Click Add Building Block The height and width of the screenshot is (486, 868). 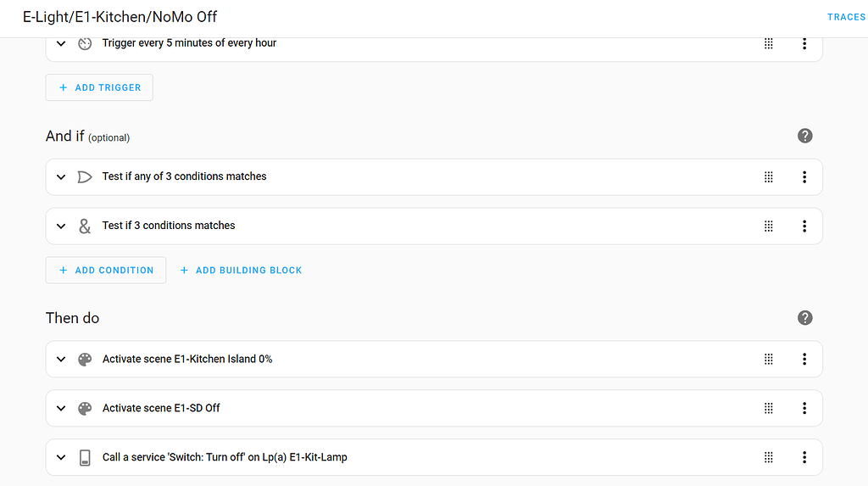[242, 271]
